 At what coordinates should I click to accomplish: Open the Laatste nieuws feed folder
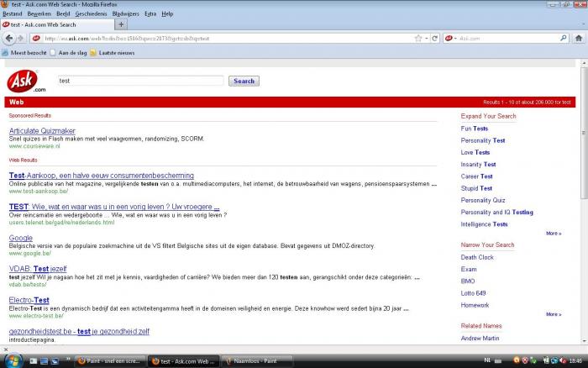click(x=113, y=53)
